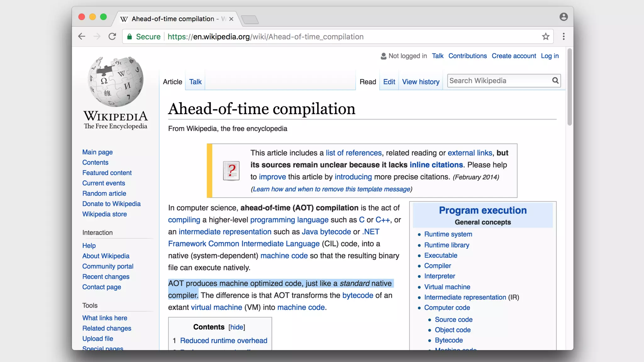Bookmark page with star icon
644x362 pixels.
[x=546, y=36]
